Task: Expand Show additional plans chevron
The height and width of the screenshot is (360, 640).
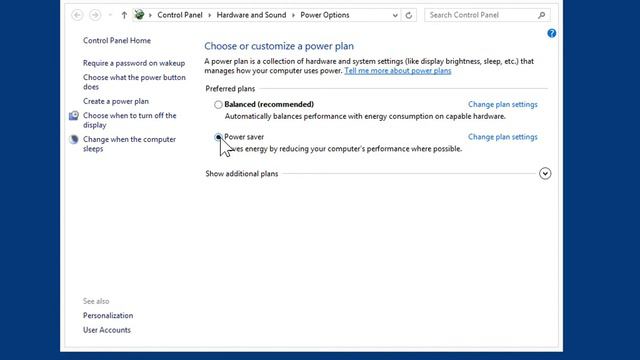Action: pos(545,173)
